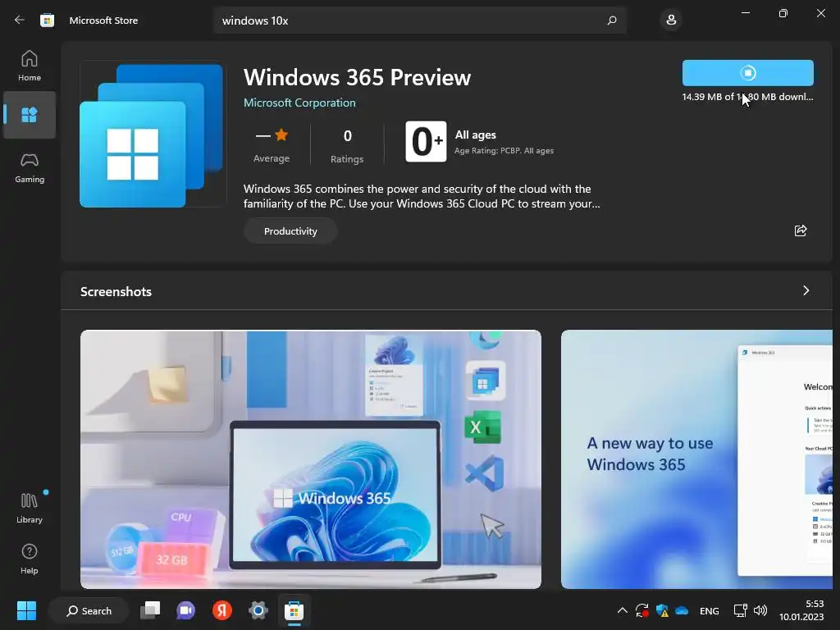This screenshot has height=630, width=840.
Task: Open the Windows Start menu
Action: (26, 610)
